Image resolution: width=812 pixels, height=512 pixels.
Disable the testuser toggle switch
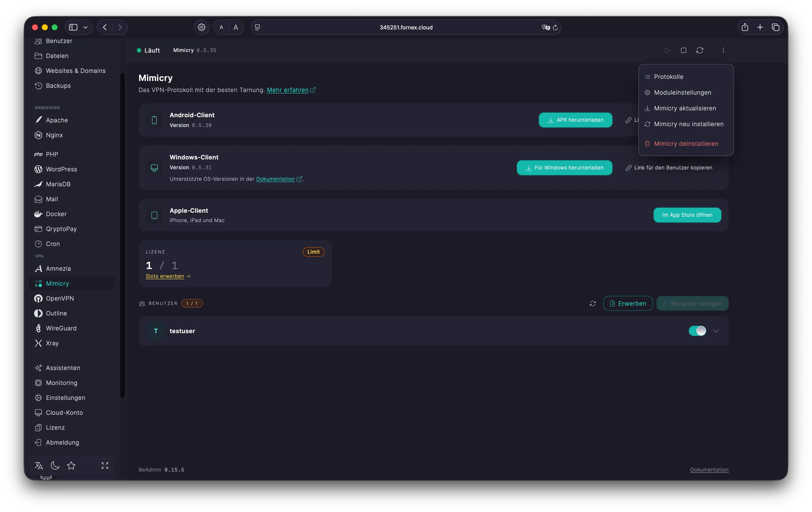tap(697, 331)
